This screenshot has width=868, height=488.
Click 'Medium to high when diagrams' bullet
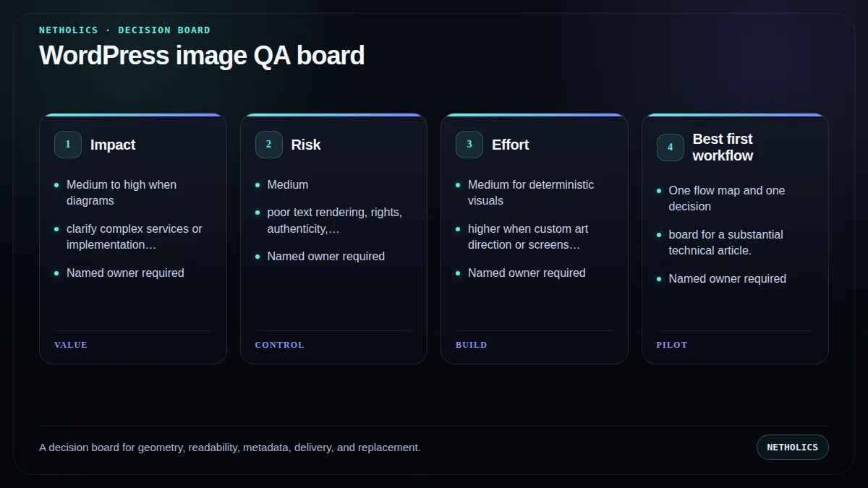122,192
